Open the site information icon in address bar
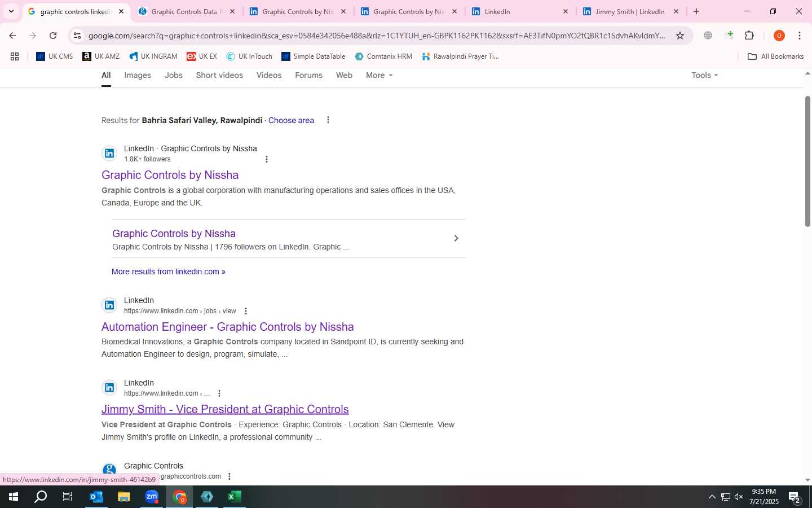Image resolution: width=812 pixels, height=508 pixels. click(77, 36)
